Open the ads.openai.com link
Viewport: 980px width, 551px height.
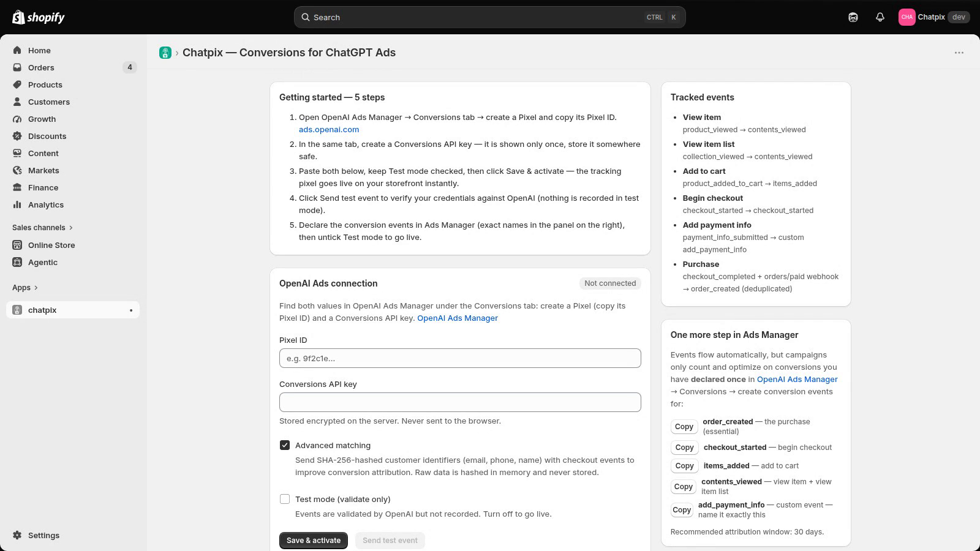coord(329,129)
